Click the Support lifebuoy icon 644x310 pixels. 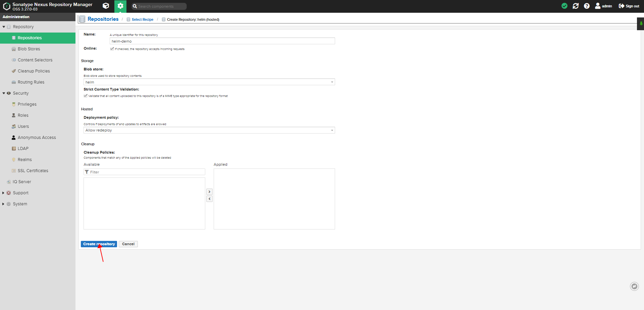9,193
